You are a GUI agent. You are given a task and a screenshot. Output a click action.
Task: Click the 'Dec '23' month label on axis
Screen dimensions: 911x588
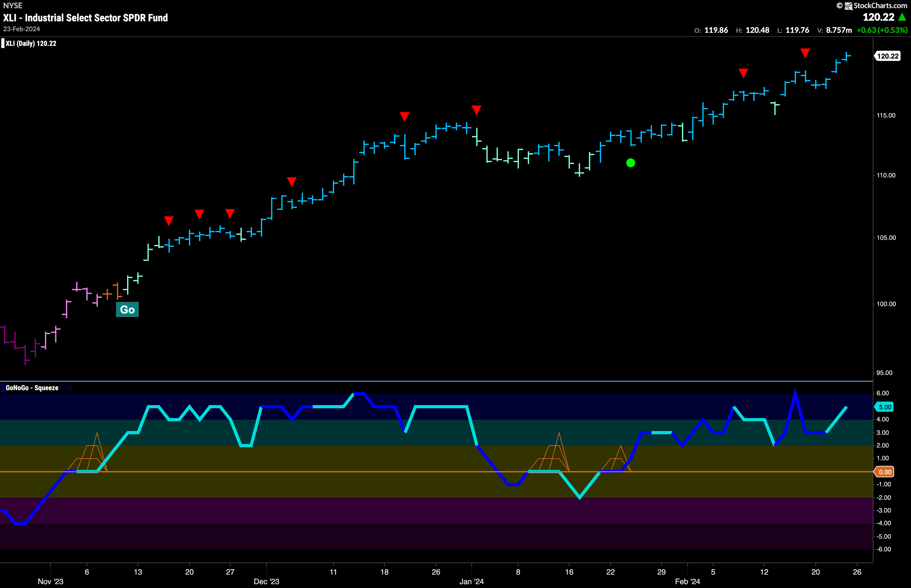(x=267, y=582)
